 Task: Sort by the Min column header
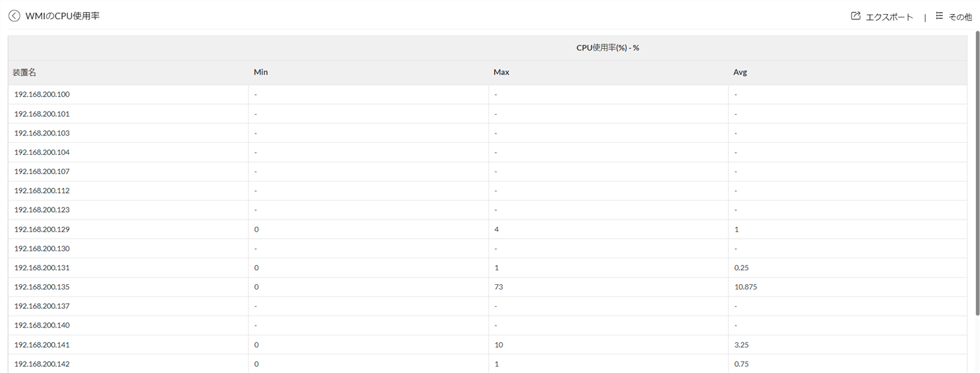[260, 72]
